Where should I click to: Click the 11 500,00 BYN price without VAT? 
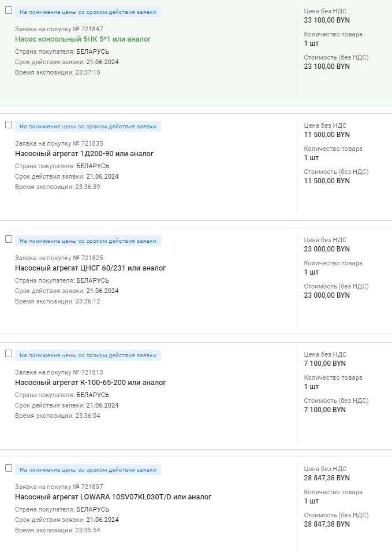point(327,135)
